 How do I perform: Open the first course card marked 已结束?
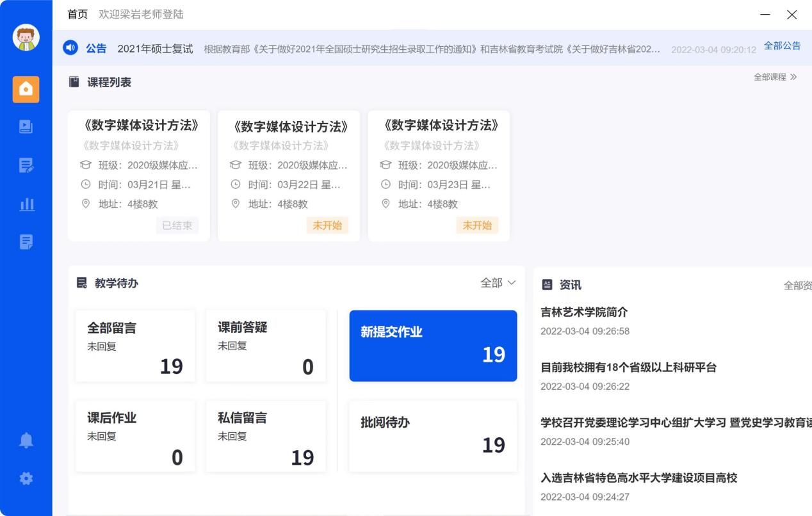pos(138,175)
